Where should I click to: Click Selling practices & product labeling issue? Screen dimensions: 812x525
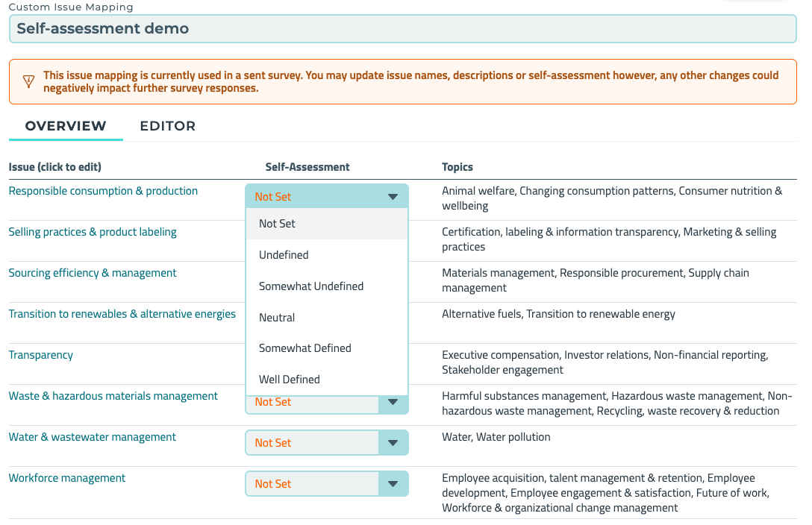(93, 232)
